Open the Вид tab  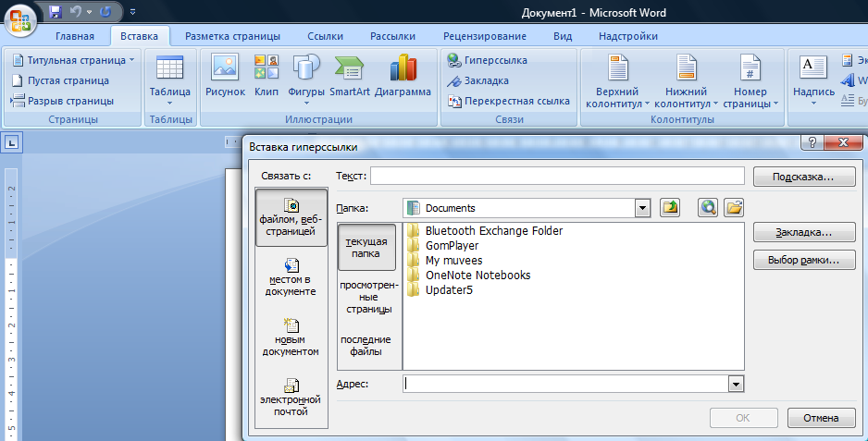[563, 36]
